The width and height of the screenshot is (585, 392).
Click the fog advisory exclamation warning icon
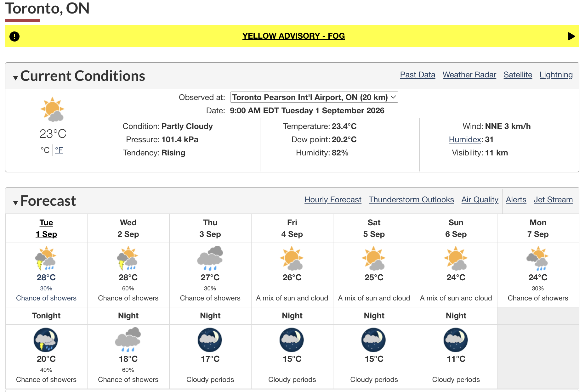pos(14,36)
